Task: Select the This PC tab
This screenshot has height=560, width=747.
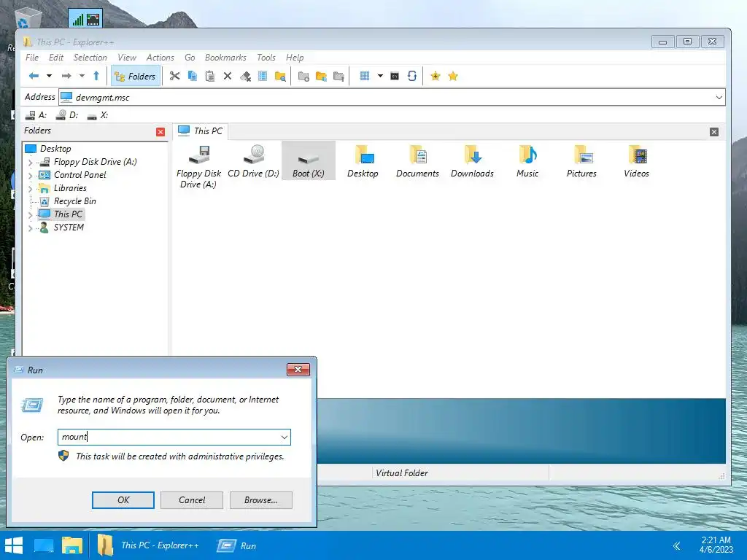Action: 201,131
